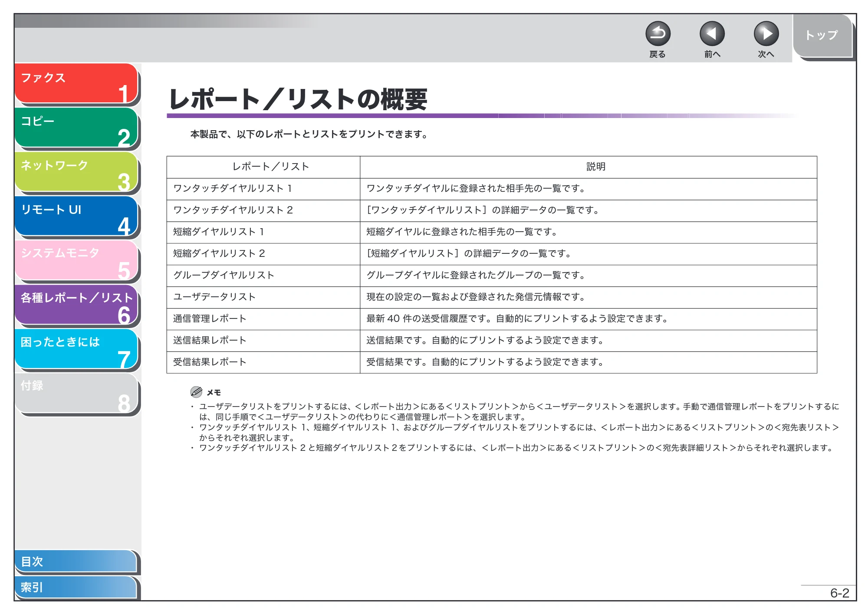Click the 通信管理レポート cell
868x614 pixels.
tap(263, 319)
